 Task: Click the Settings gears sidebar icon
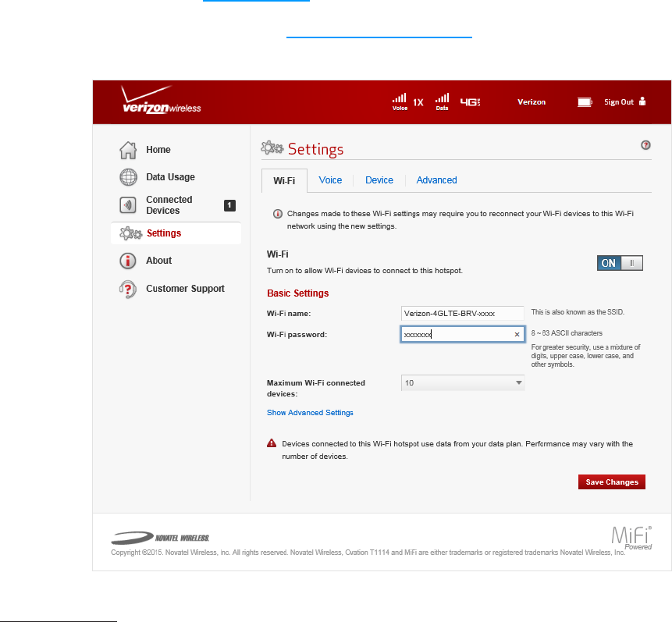pyautogui.click(x=130, y=233)
